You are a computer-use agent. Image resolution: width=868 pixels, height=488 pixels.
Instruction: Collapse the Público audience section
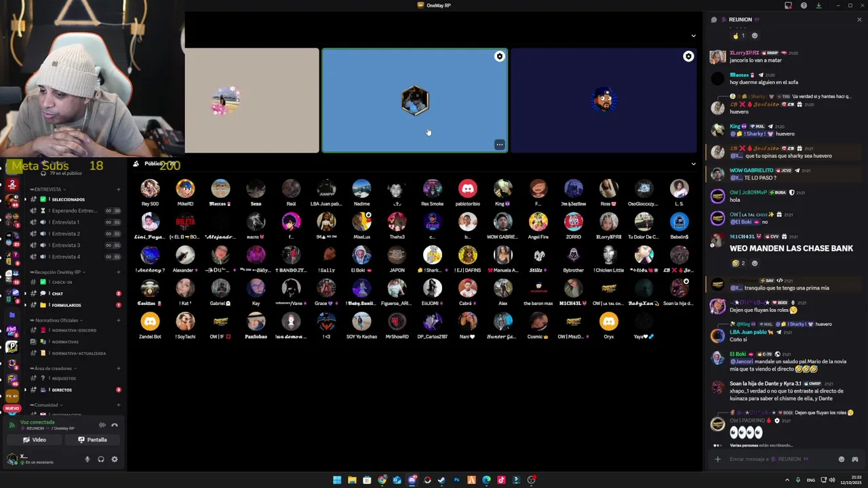[x=693, y=164]
